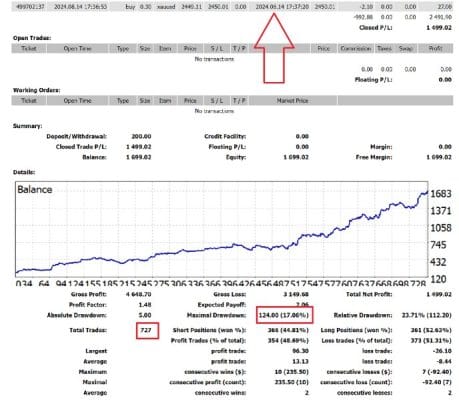Click the Gross Profit amount
The image size is (459, 400).
coord(139,294)
